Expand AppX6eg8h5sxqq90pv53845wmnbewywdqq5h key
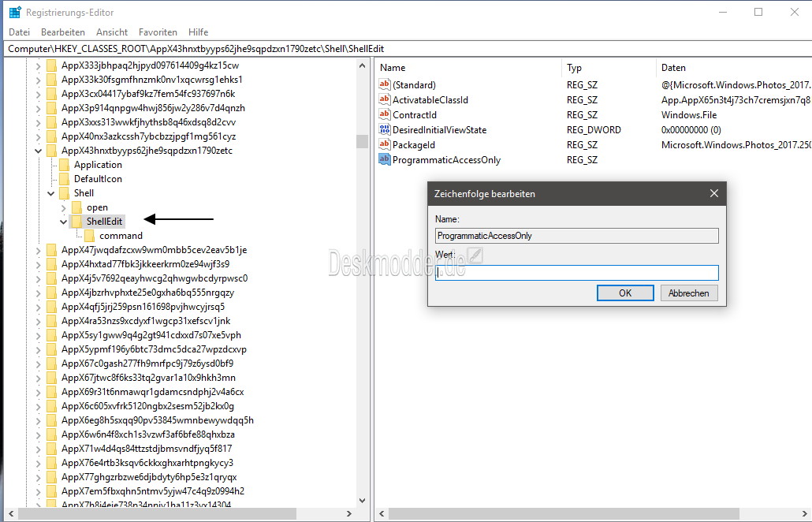This screenshot has height=522, width=812. tap(39, 420)
